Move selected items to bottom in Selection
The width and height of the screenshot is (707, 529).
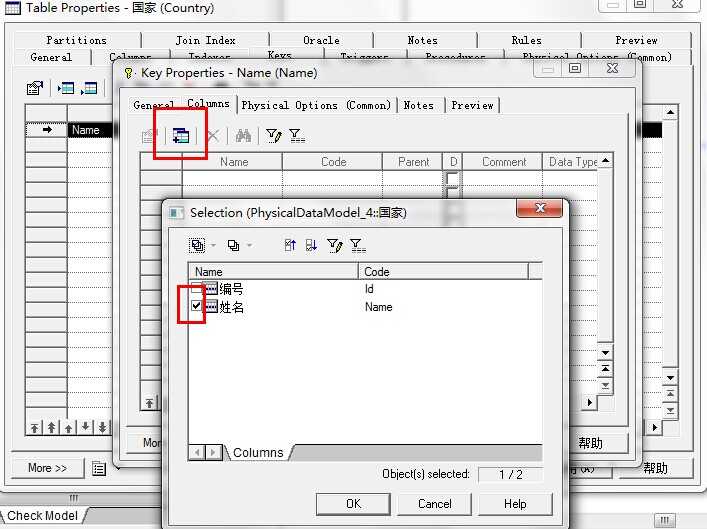311,245
